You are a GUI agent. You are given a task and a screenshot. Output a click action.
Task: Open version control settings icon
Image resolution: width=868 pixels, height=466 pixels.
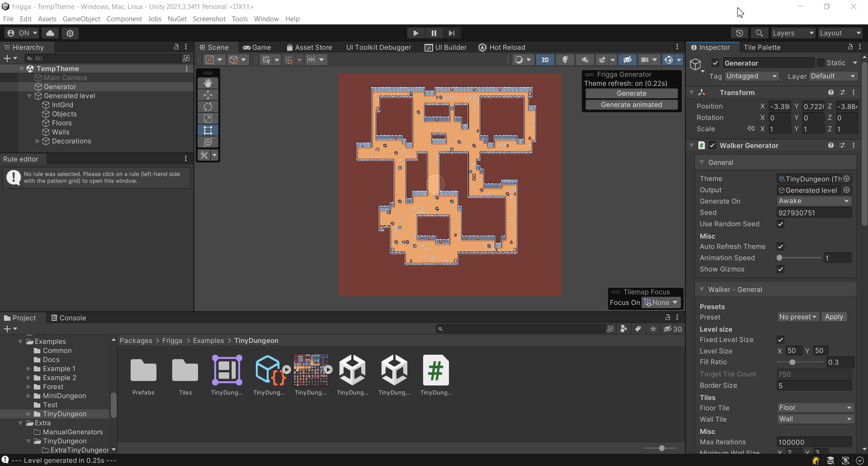point(70,33)
